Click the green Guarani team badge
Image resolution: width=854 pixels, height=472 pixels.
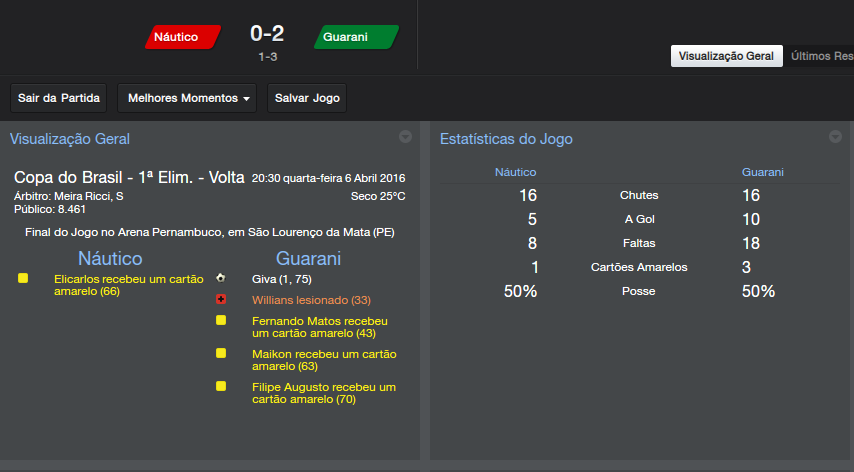click(x=356, y=38)
